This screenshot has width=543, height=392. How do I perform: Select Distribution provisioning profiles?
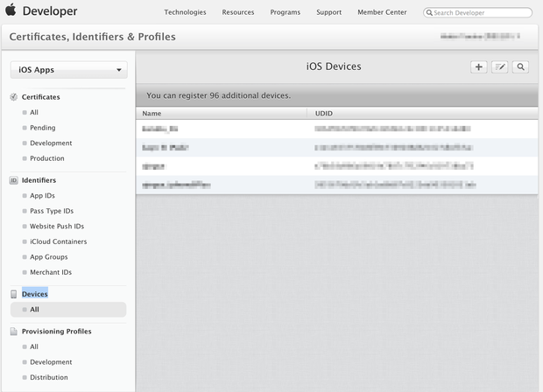[x=49, y=377]
